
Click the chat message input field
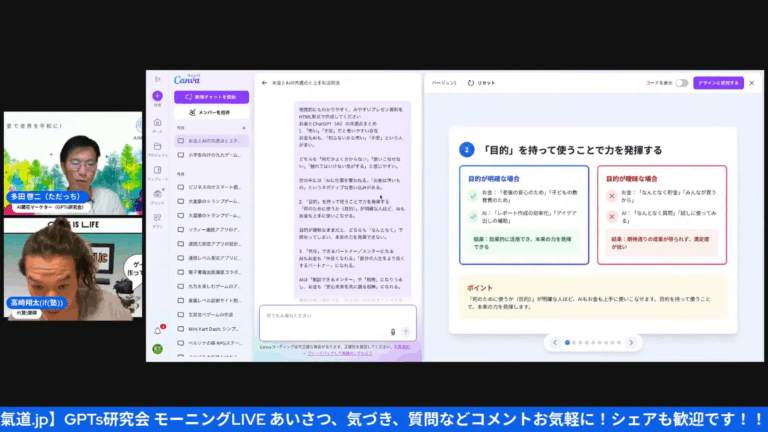(337, 322)
